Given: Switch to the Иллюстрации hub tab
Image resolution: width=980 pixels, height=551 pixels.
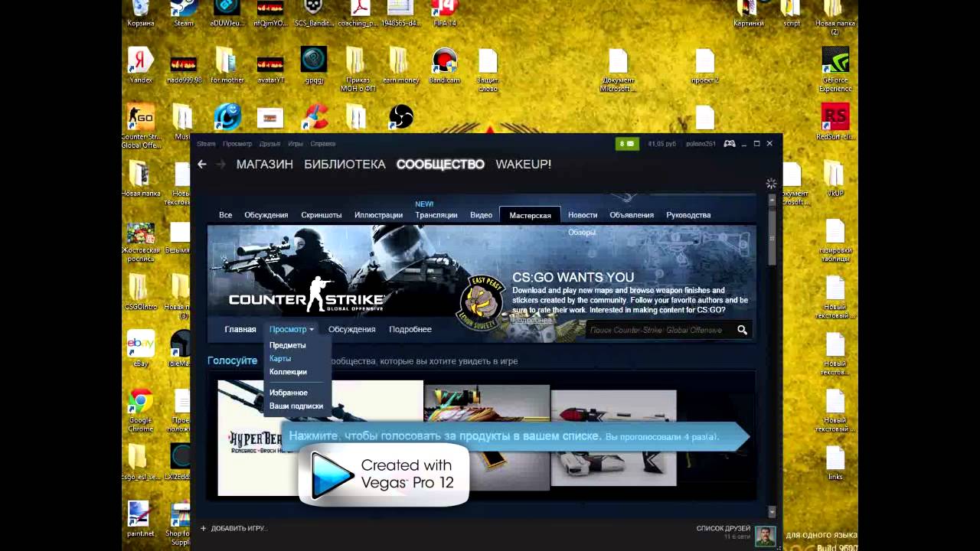Looking at the screenshot, I should pyautogui.click(x=378, y=215).
